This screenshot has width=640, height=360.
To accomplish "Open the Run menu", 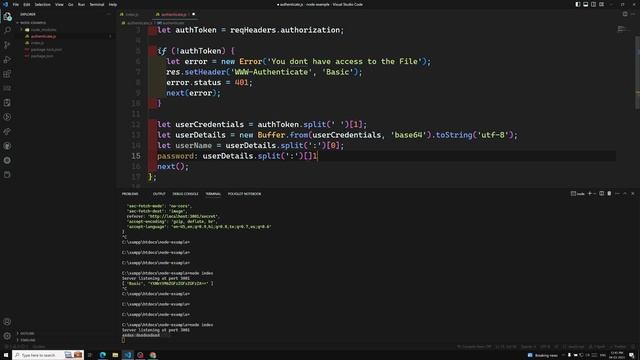I will 81,4.
